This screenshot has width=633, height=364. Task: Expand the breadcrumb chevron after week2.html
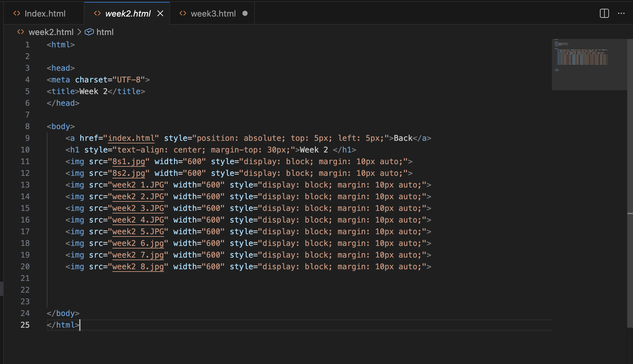pos(79,32)
